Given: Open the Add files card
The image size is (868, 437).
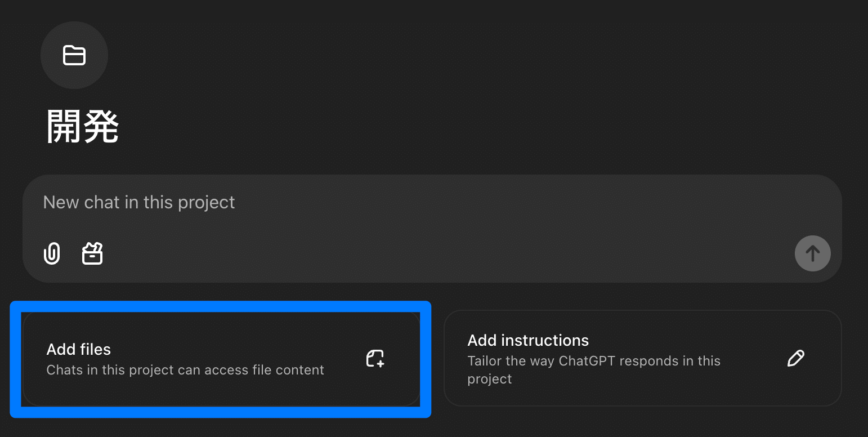Looking at the screenshot, I should [x=221, y=359].
